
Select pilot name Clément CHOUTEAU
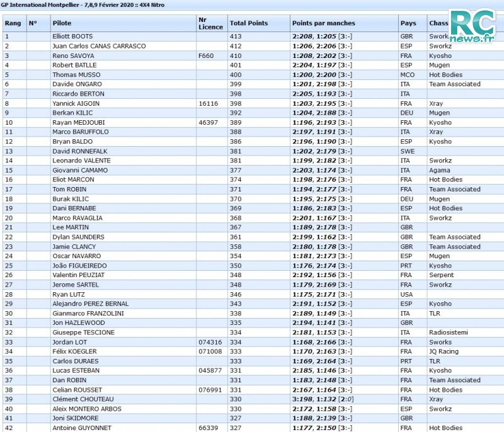(83, 399)
